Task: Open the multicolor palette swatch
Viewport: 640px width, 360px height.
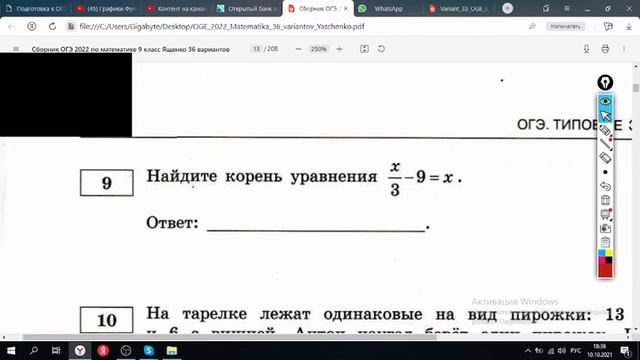Action: pyautogui.click(x=605, y=257)
